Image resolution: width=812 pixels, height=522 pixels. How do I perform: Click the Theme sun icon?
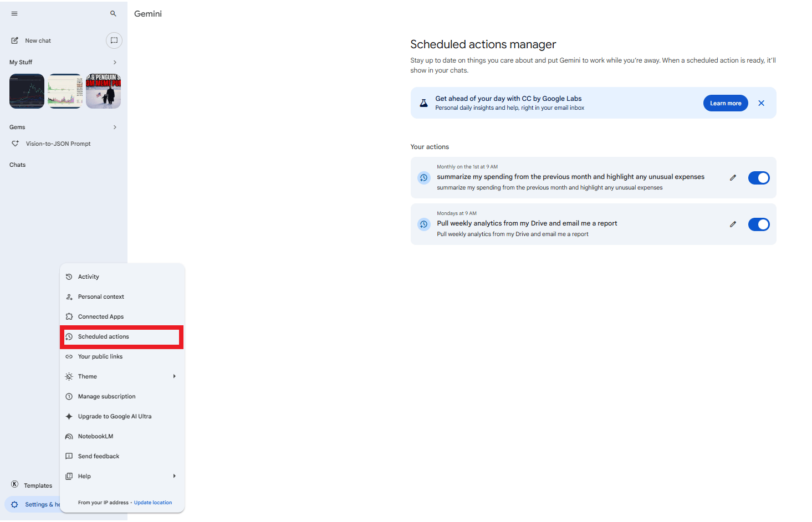[x=69, y=376]
